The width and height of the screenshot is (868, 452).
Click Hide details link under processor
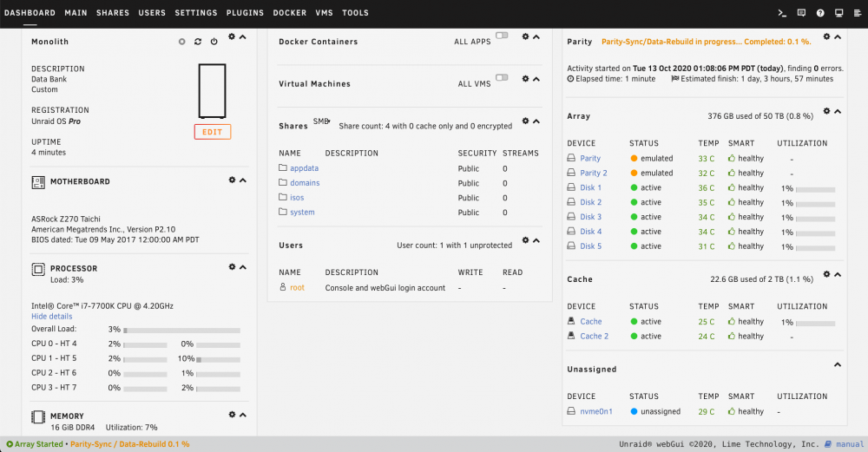tap(51, 317)
